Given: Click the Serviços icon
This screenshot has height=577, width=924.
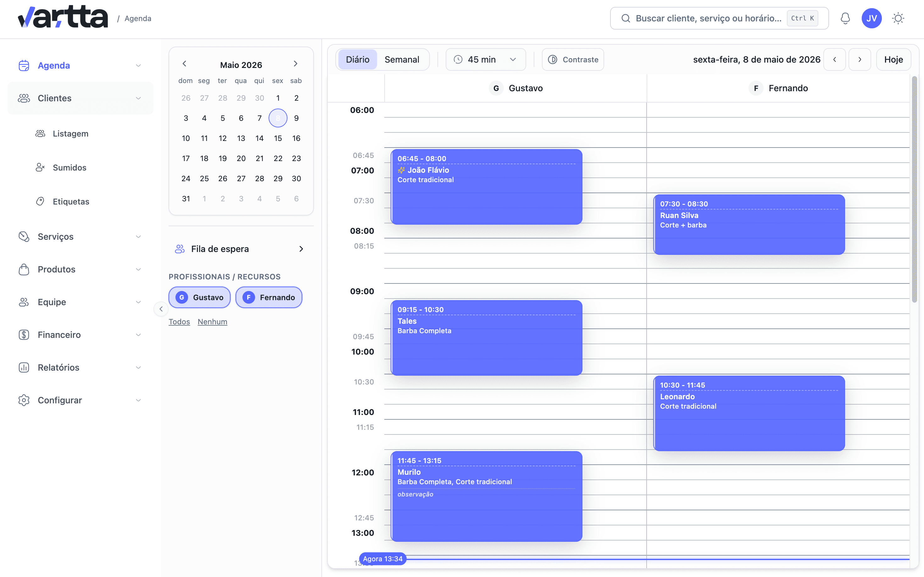Looking at the screenshot, I should pos(24,237).
